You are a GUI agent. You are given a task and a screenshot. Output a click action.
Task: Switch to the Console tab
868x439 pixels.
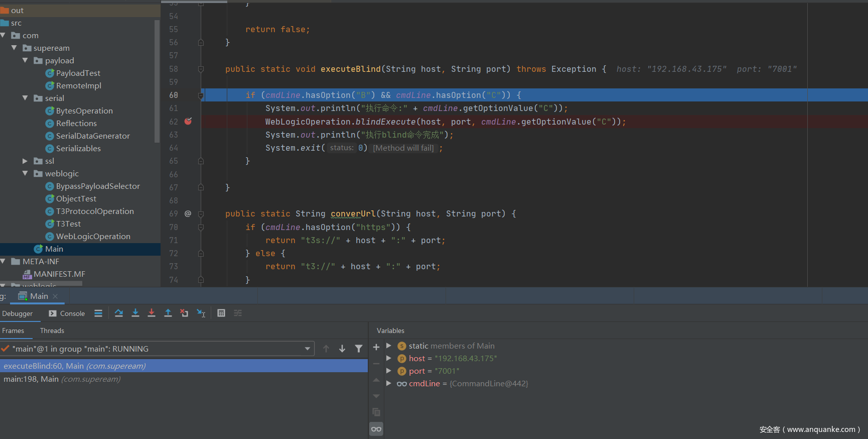click(67, 313)
